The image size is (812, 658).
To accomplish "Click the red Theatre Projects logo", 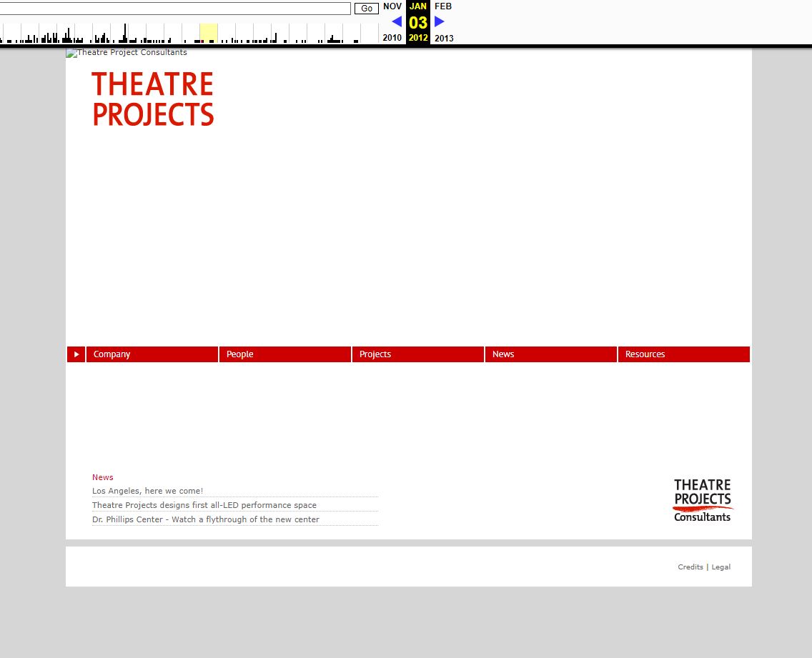I will point(153,99).
